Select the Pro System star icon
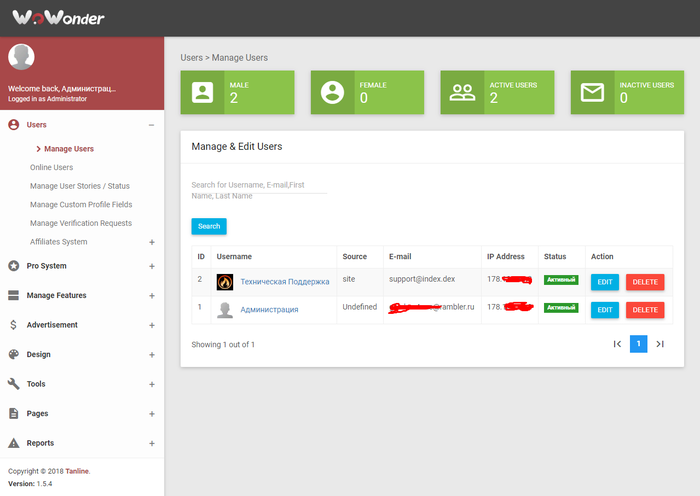Image resolution: width=700 pixels, height=496 pixels. (14, 266)
